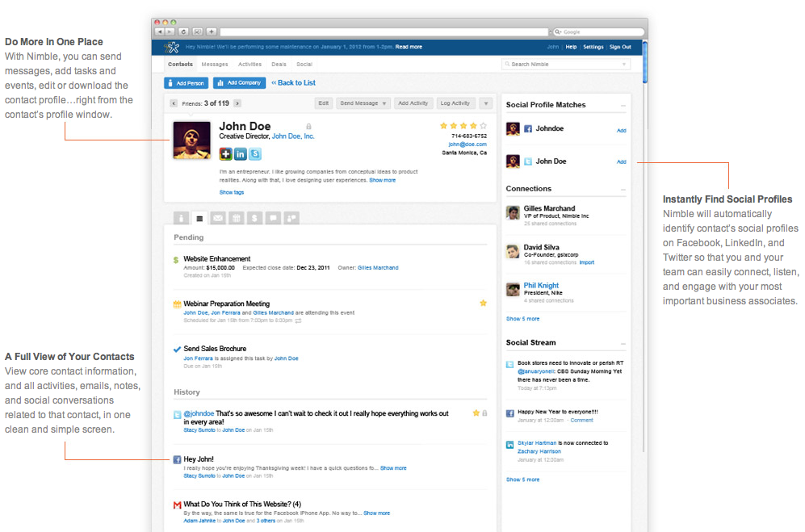This screenshot has width=805, height=532.
Task: Open the contact info tab icon
Action: [x=181, y=218]
